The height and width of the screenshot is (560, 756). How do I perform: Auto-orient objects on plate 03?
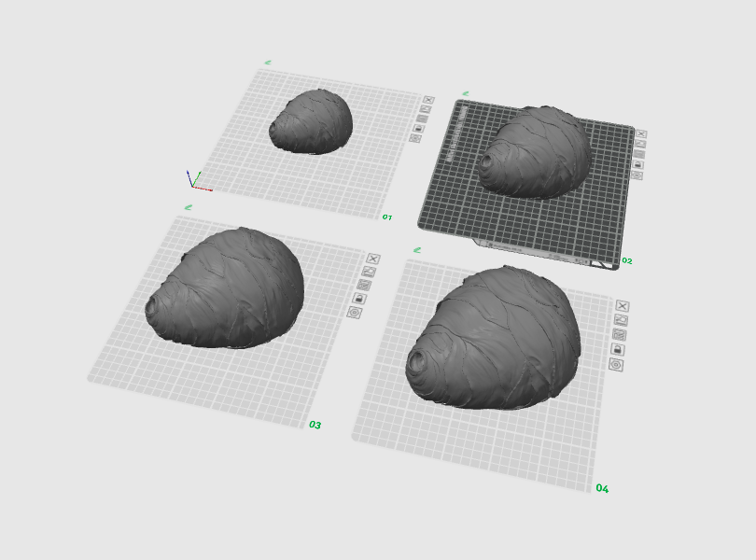point(369,272)
